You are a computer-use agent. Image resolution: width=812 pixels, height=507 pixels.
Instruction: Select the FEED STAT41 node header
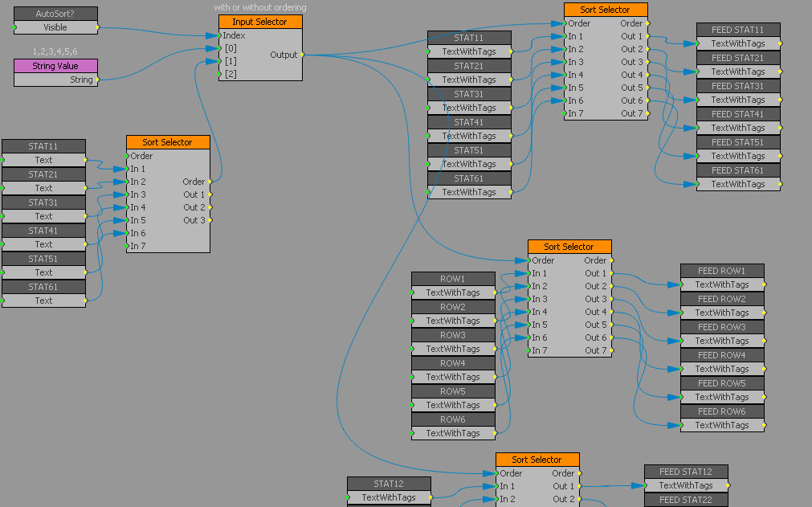tap(738, 113)
